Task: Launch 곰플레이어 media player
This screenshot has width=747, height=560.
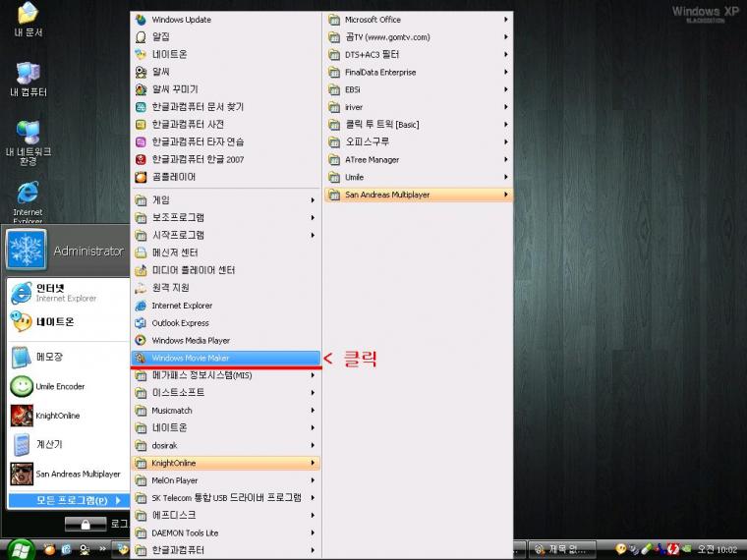Action: tap(225, 177)
